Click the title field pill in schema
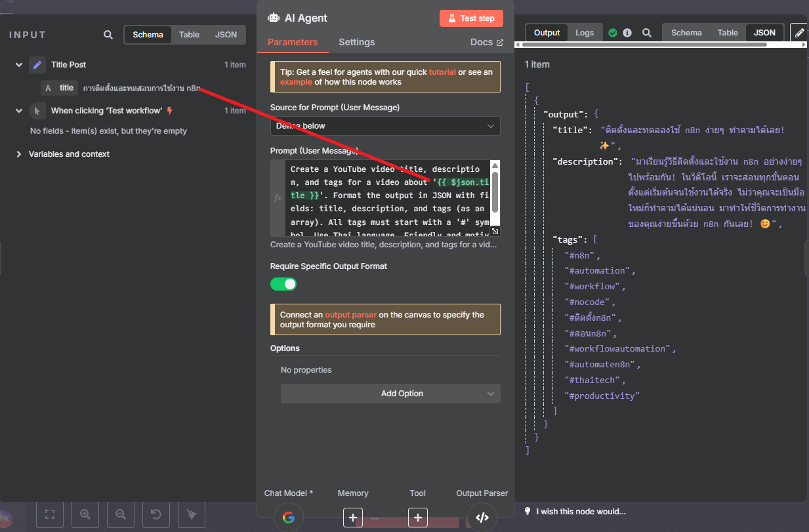Screen dimensions: 809x532 pyautogui.click(x=60, y=88)
